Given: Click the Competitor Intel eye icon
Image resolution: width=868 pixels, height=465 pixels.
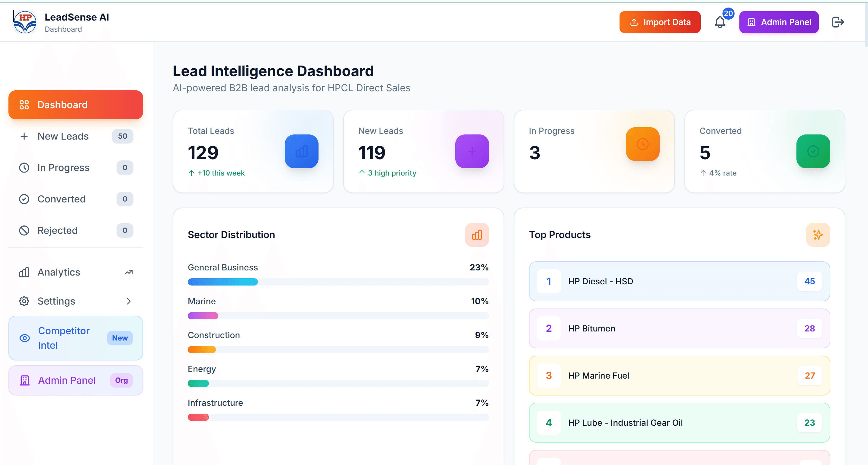Looking at the screenshot, I should (x=24, y=338).
